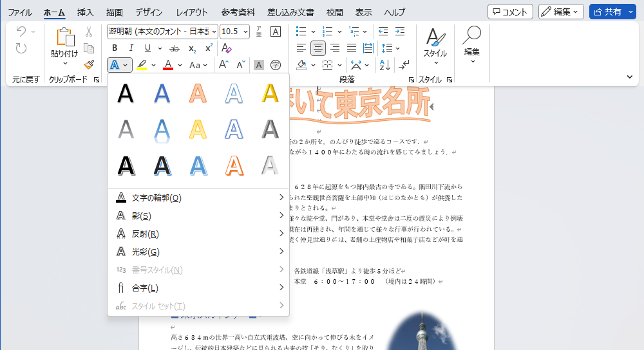Select the Format Painter brush

click(x=89, y=64)
